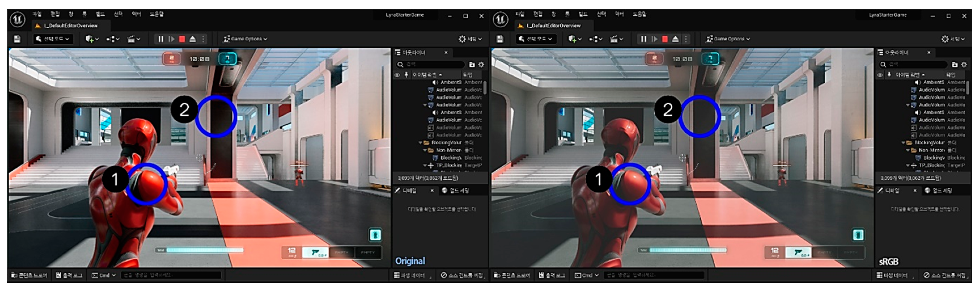Click frame skip button in the right sRGB window
The image size is (980, 292).
654,39
